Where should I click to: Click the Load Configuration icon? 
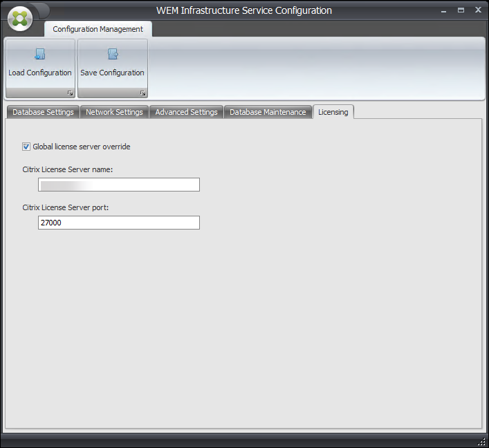[x=40, y=54]
